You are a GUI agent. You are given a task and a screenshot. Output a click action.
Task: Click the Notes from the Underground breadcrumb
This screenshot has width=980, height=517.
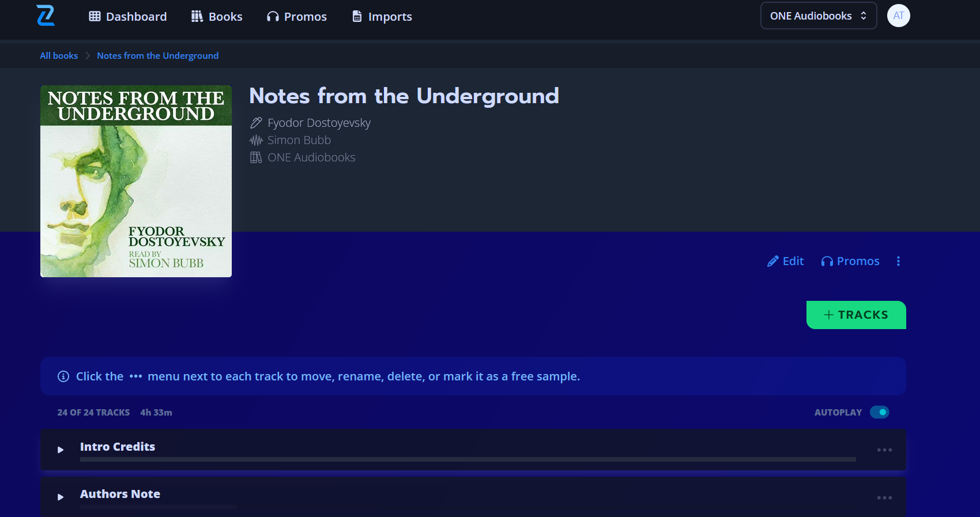tap(158, 55)
